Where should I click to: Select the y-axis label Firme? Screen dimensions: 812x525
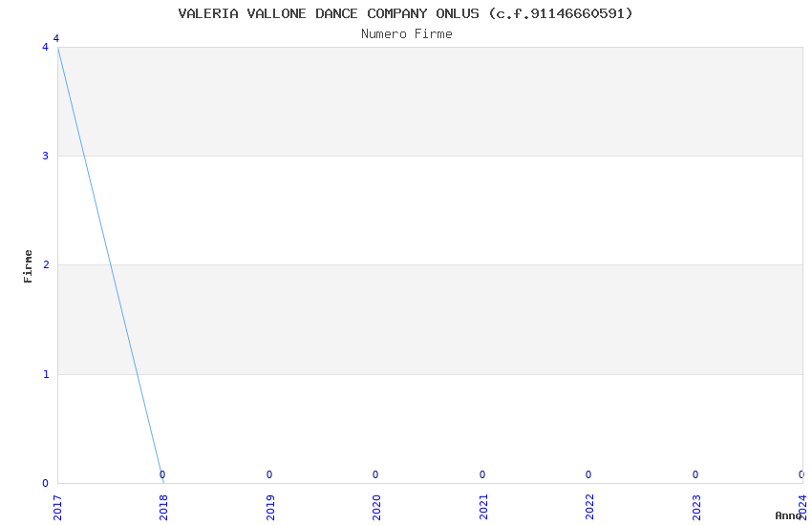28,266
